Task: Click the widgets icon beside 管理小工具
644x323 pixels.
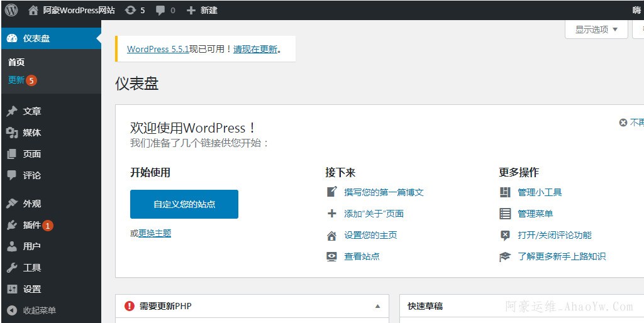Action: click(505, 192)
